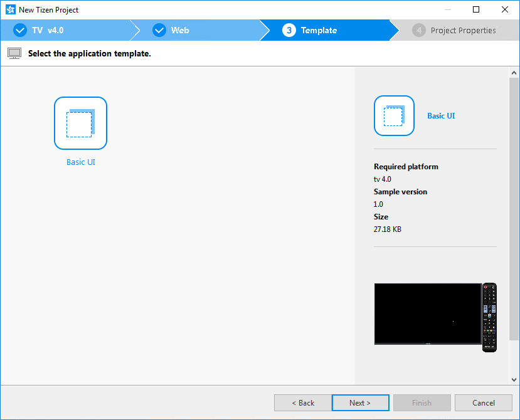Cancel the New Tizen Project wizard
The width and height of the screenshot is (520, 420).
pos(483,402)
